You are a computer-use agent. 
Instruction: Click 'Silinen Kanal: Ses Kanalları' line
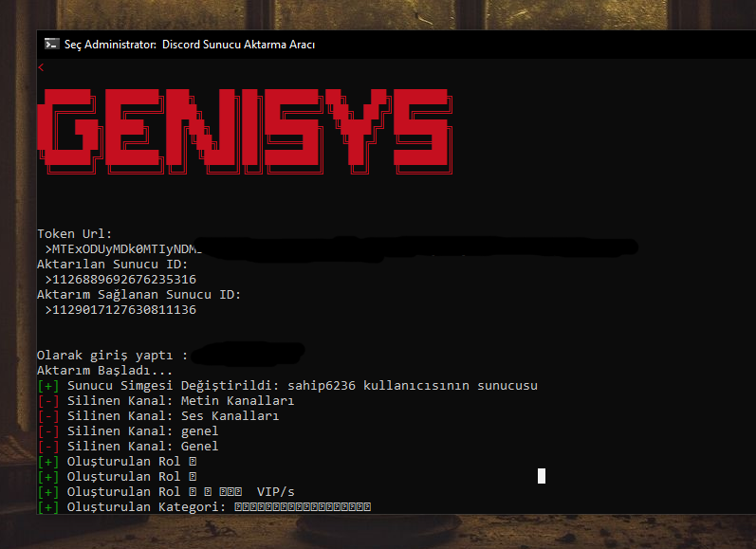click(x=158, y=416)
